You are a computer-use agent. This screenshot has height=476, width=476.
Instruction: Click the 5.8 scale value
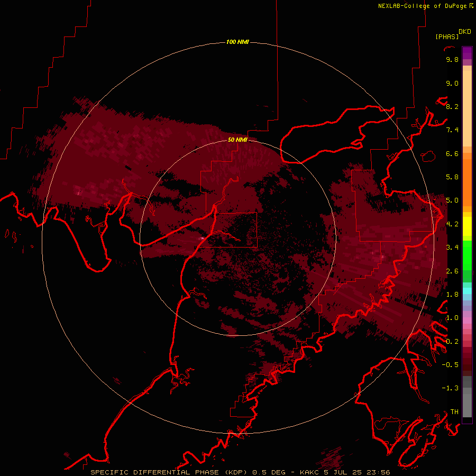(452, 177)
